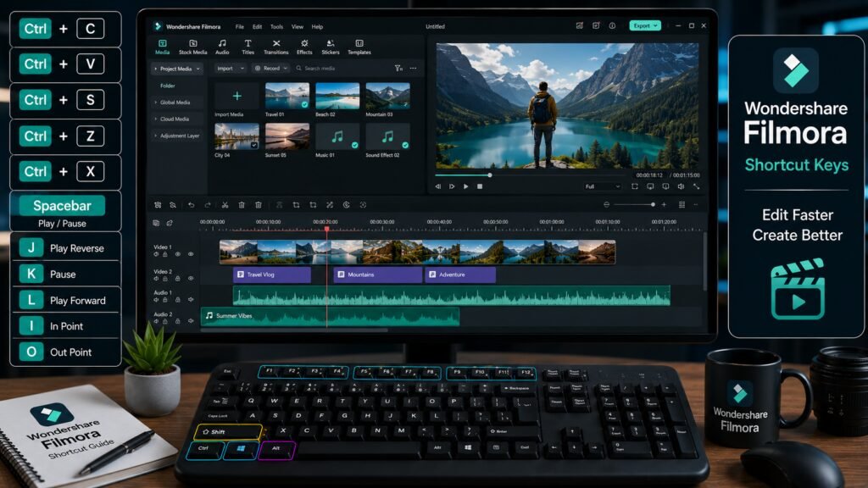Click the timeline grid view icon

[682, 205]
